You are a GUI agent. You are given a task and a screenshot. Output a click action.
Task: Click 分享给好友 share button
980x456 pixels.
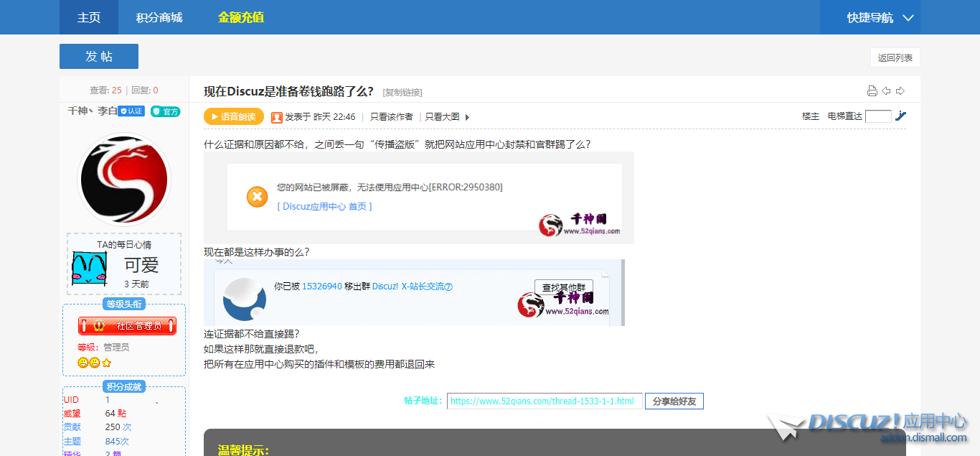(x=674, y=401)
